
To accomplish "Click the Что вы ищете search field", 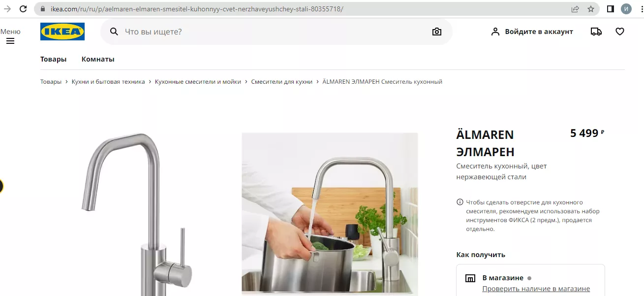I will tap(276, 32).
